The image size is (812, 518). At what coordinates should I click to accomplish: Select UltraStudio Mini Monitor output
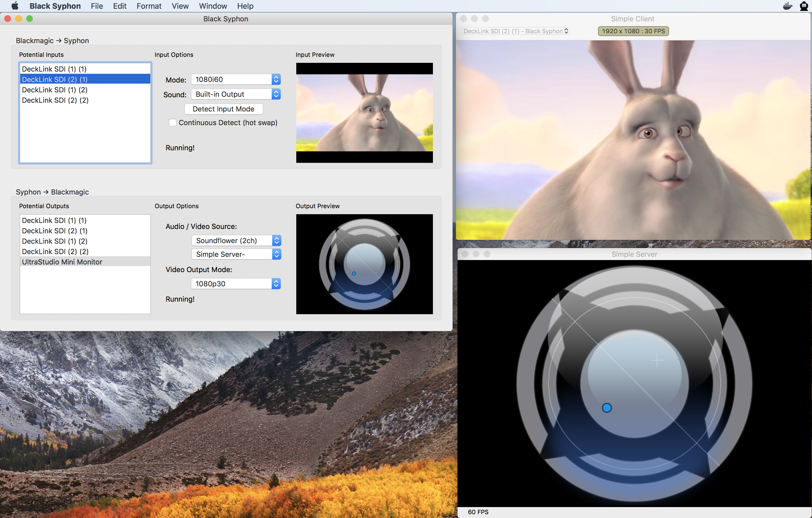pos(85,262)
